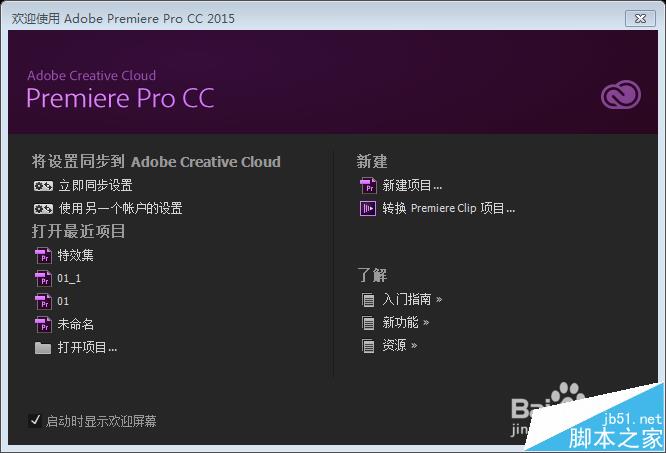Click the Pr icon beside 新建项目

368,186
